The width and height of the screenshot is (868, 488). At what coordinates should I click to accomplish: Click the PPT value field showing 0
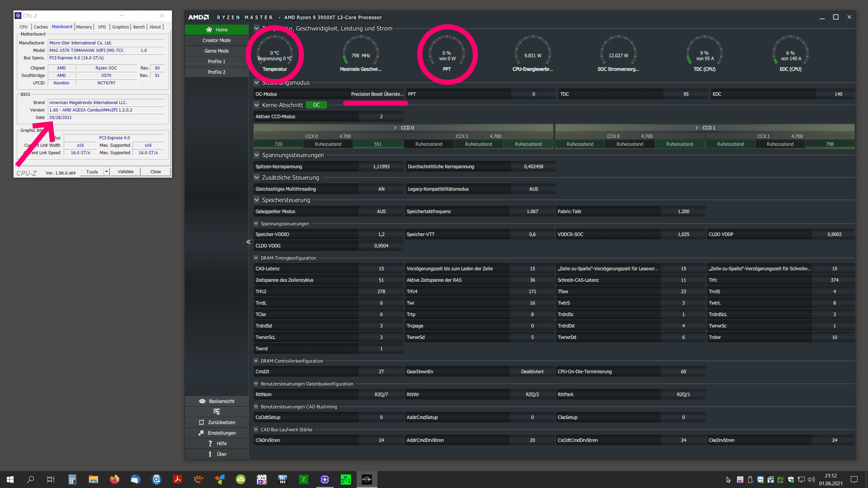tap(533, 94)
